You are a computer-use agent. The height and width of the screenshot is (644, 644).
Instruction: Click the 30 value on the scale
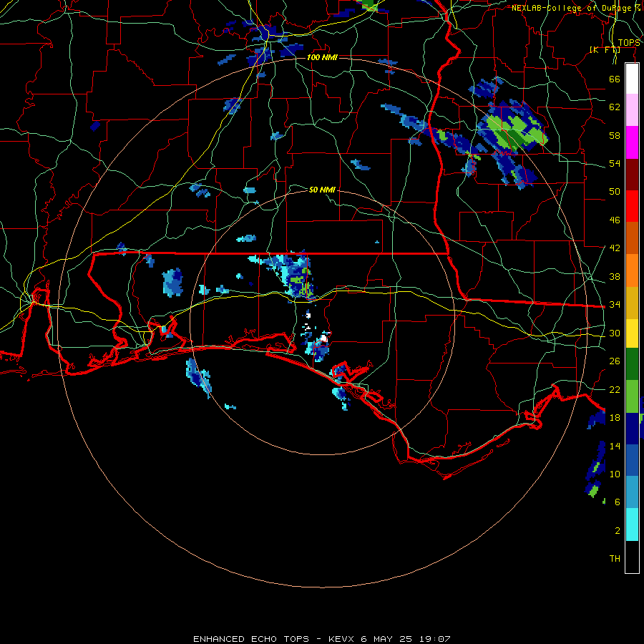point(615,333)
